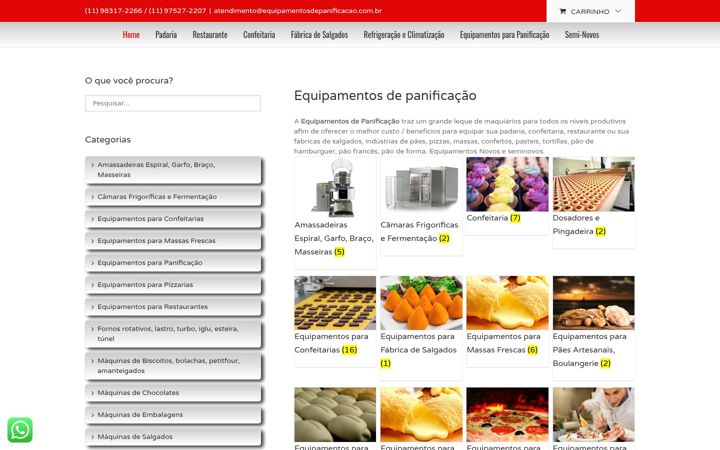This screenshot has height=450, width=720.
Task: Click the Pesquisar search field
Action: (x=173, y=103)
